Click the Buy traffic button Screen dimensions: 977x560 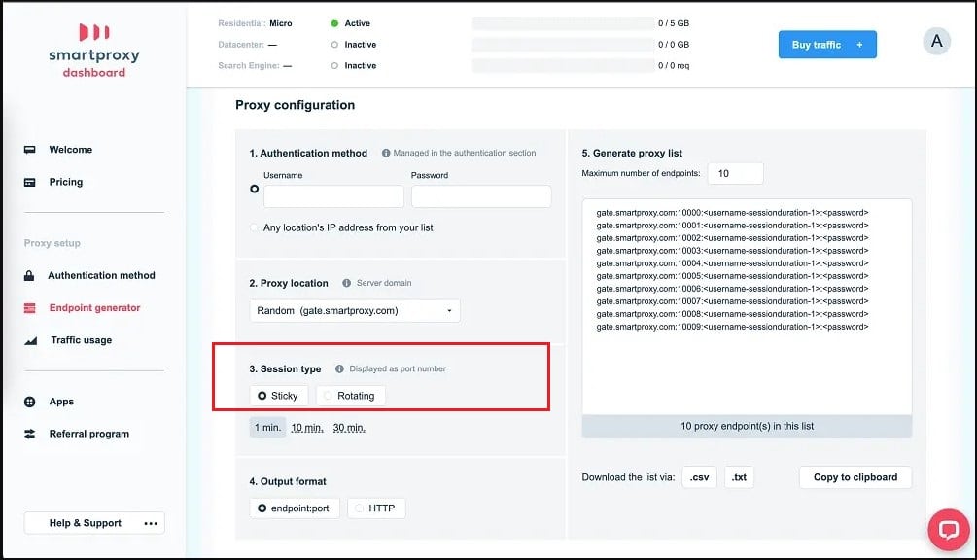tap(827, 45)
